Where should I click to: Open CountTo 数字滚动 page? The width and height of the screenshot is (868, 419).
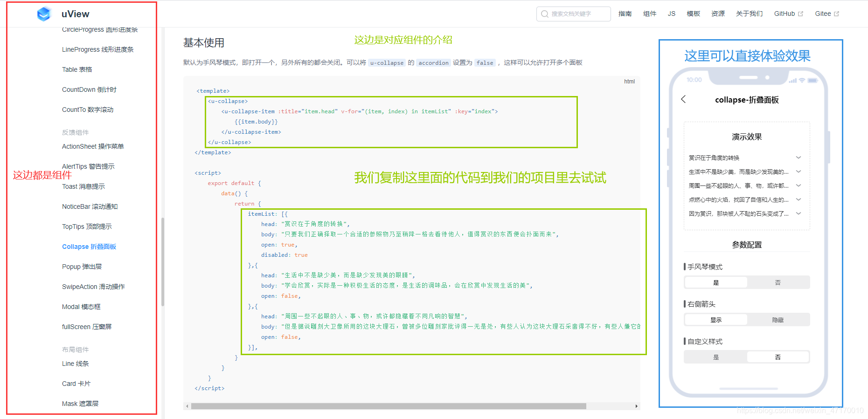pos(88,110)
